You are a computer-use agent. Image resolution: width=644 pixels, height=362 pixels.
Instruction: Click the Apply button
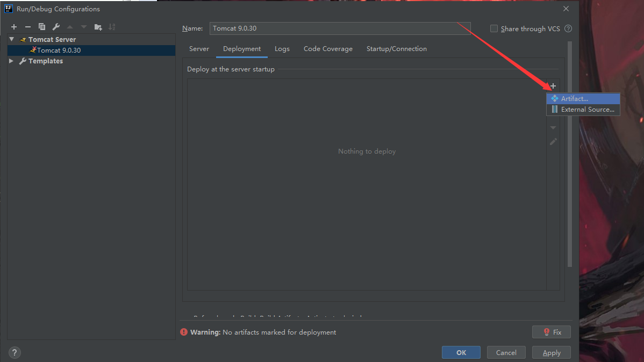pyautogui.click(x=551, y=352)
